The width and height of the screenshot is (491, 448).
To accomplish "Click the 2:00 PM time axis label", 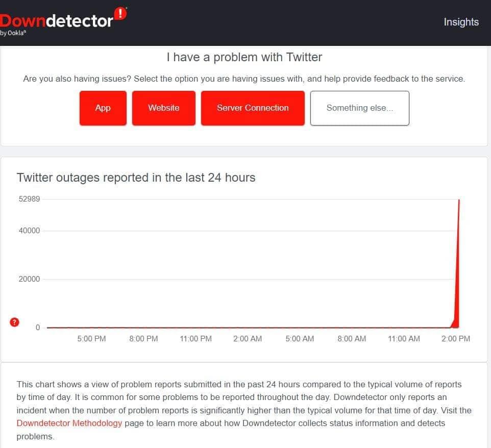I will coord(455,338).
